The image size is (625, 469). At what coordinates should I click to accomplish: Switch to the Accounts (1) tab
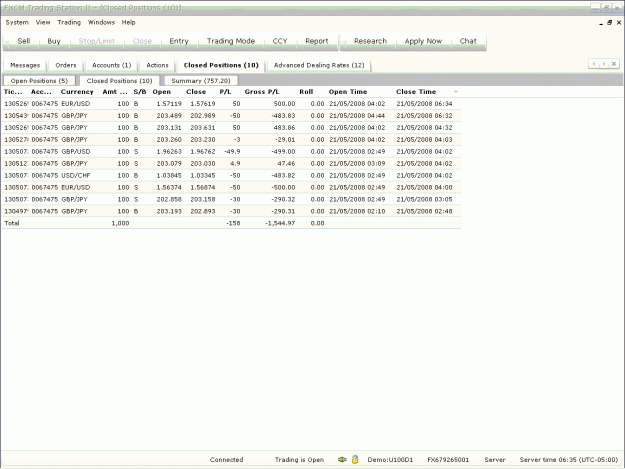pos(112,65)
